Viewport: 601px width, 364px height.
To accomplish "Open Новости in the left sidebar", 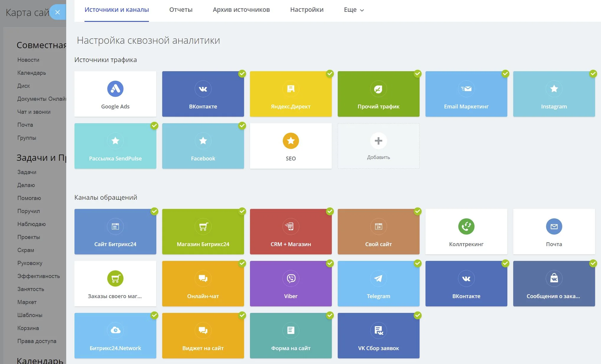I will [28, 60].
